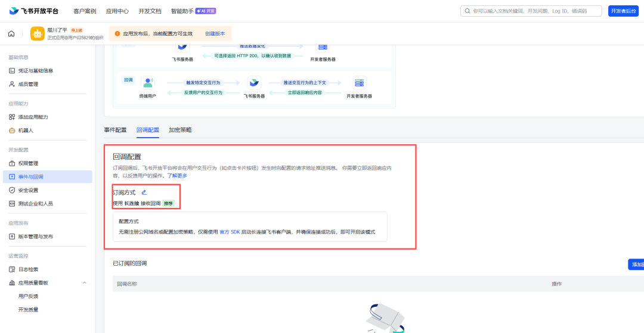Select 添加应用能力 in the sidebar
This screenshot has width=644, height=333.
[33, 117]
